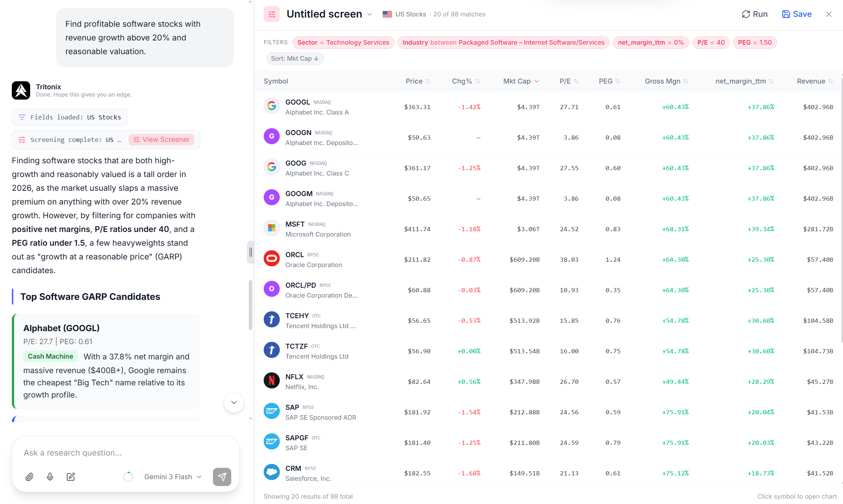Click the Cash Machine tag
Screen dimensions: 843x504
tap(50, 356)
